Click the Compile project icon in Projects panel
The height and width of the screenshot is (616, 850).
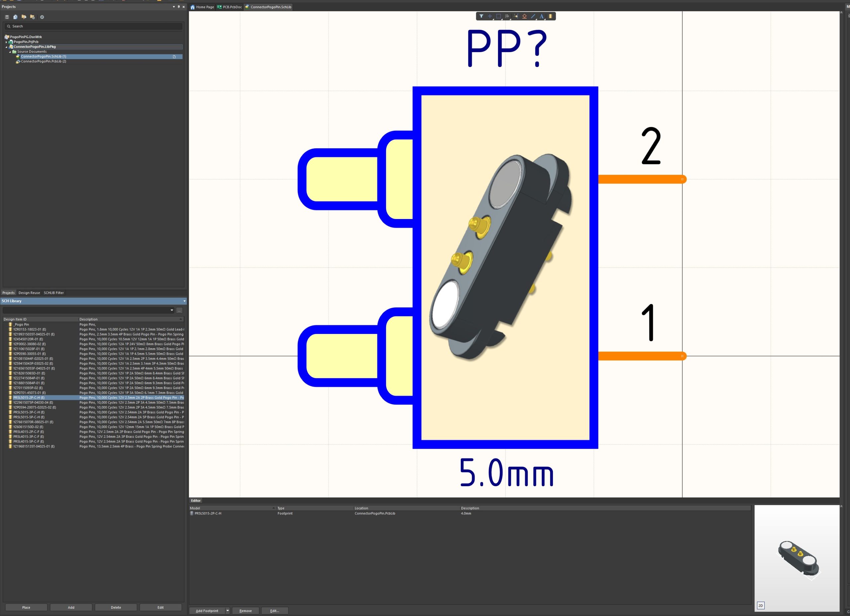(15, 17)
